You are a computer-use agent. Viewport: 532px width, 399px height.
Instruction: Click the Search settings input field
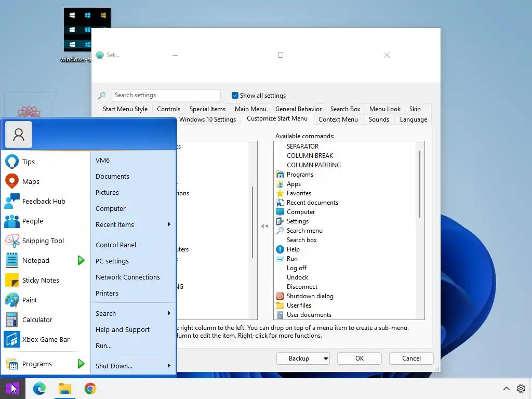pos(166,96)
